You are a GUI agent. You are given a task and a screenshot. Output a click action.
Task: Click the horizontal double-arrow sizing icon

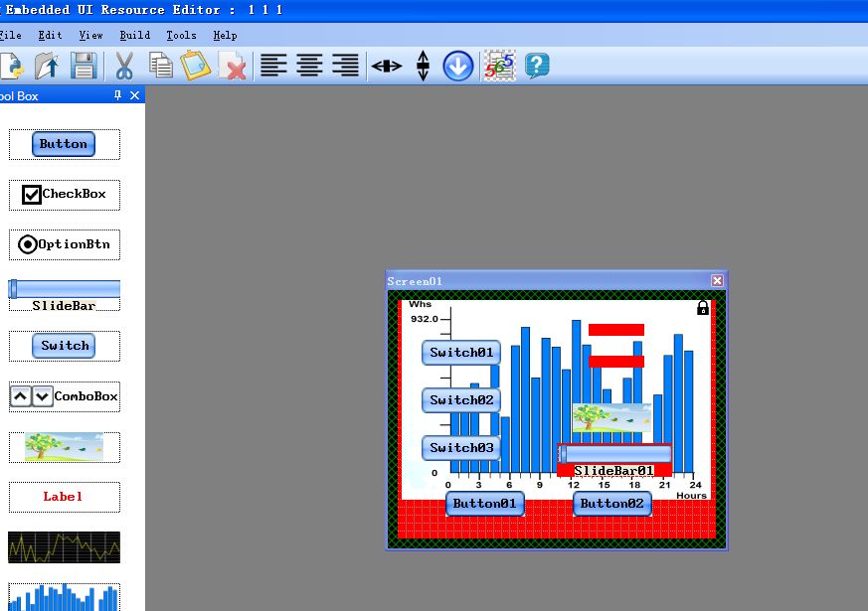[387, 67]
